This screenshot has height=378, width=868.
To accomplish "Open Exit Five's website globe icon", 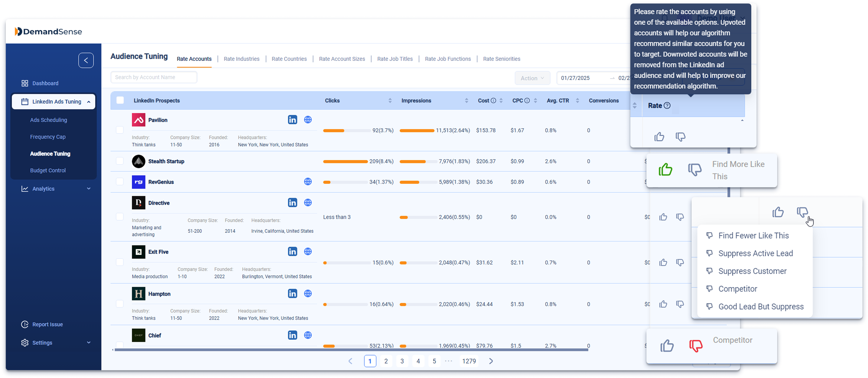I will coord(308,251).
